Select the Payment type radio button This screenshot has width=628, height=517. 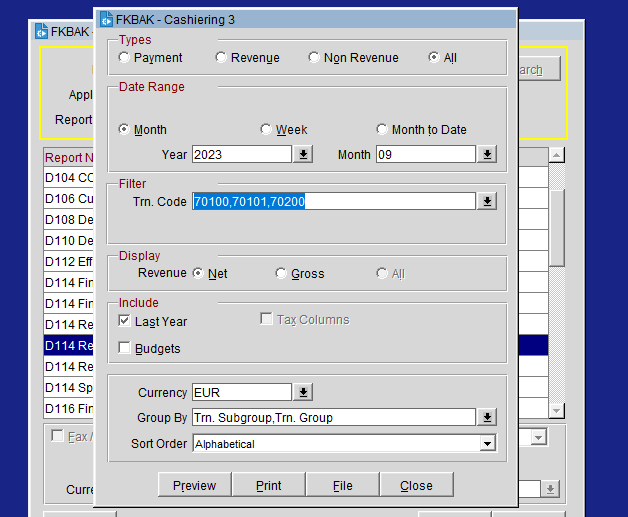point(124,58)
